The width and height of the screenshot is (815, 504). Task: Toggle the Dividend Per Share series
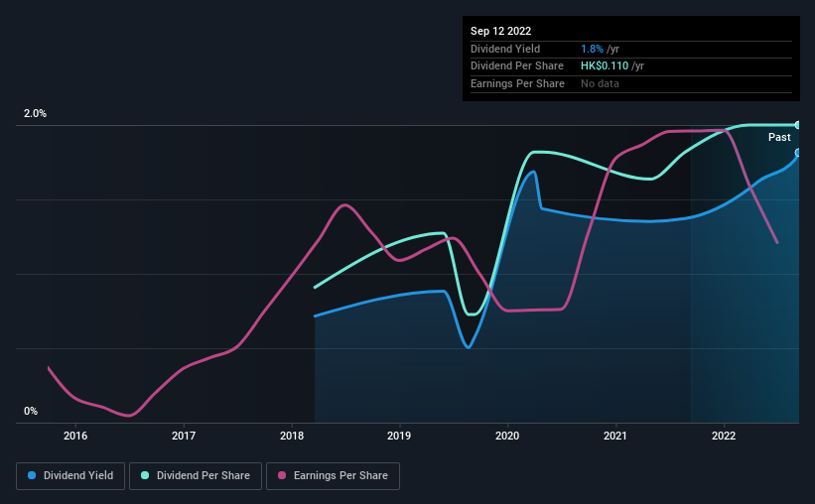point(196,476)
